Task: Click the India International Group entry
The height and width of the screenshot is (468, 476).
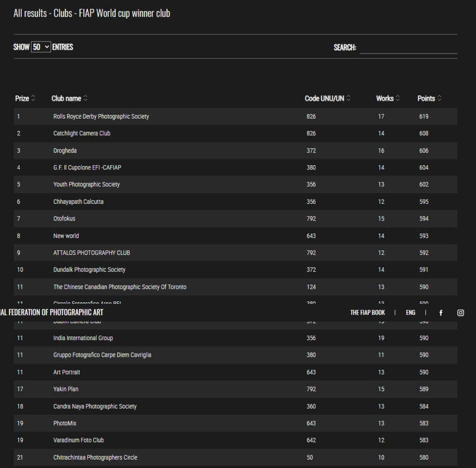Action: coord(83,338)
